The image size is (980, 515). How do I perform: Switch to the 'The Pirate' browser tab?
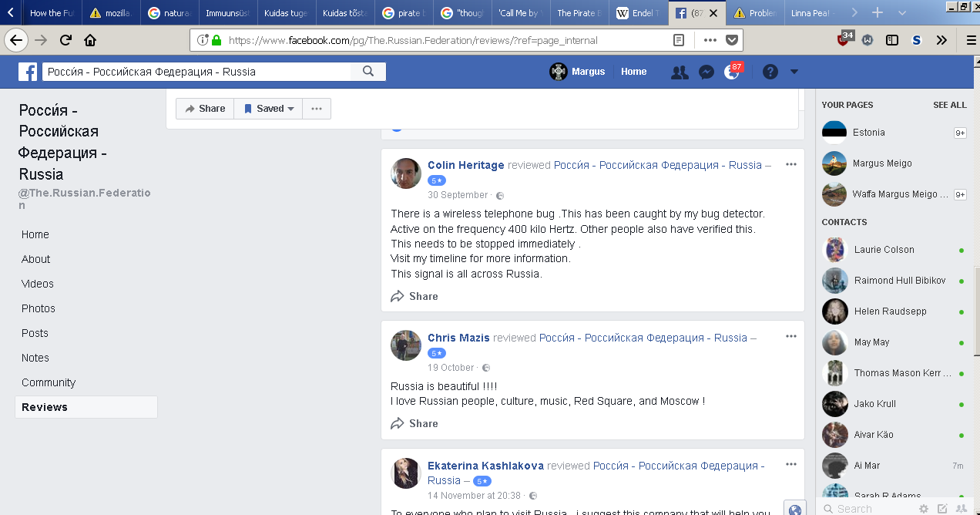click(578, 13)
